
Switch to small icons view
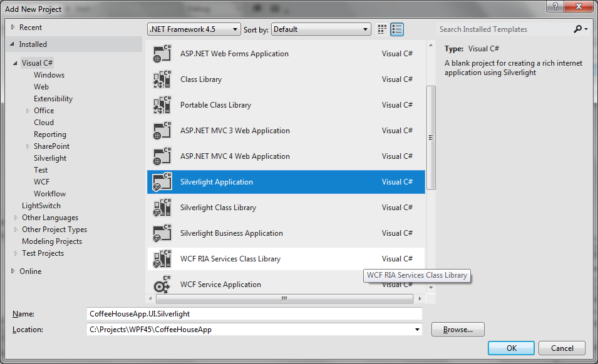381,29
